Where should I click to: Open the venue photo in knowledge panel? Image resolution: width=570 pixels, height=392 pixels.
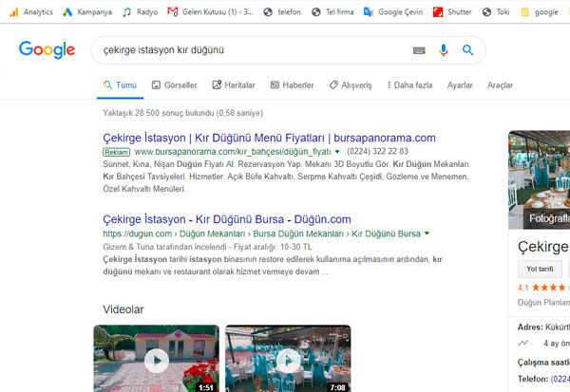coord(539,179)
